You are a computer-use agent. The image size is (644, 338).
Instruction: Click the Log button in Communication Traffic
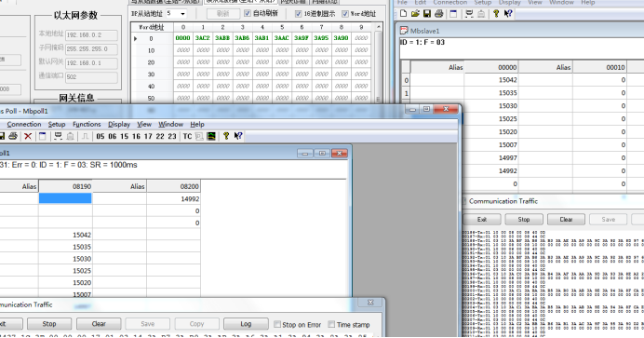[x=246, y=324]
